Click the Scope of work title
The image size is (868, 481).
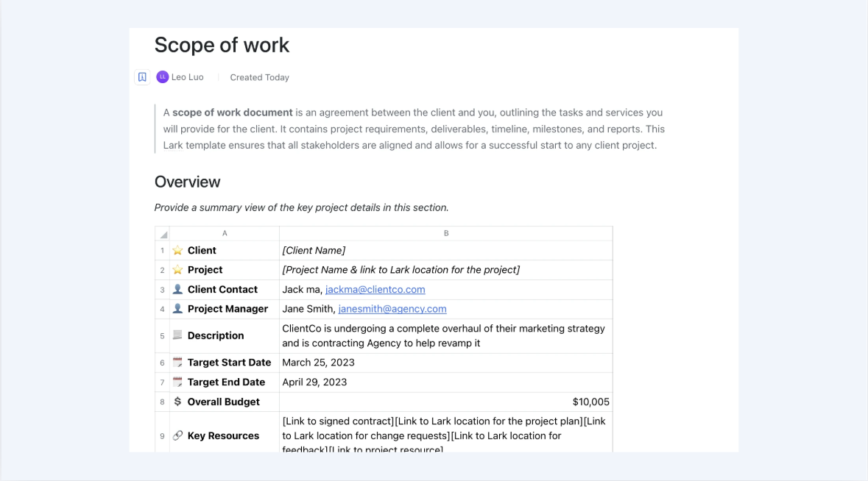222,46
